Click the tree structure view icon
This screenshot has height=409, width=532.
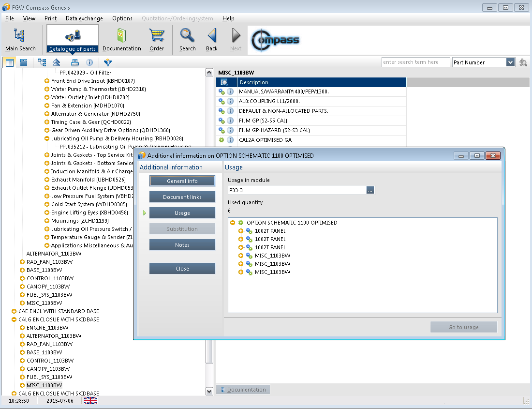[x=42, y=62]
